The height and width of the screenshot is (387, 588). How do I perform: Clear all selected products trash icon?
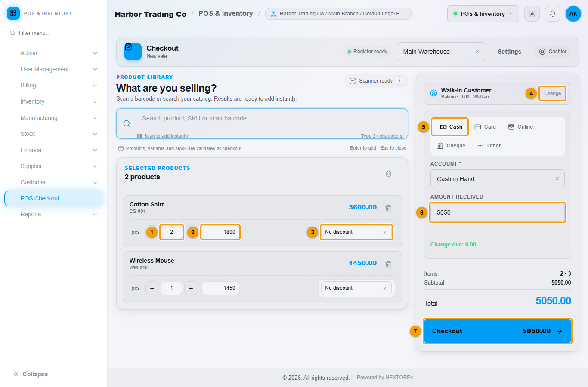point(388,173)
